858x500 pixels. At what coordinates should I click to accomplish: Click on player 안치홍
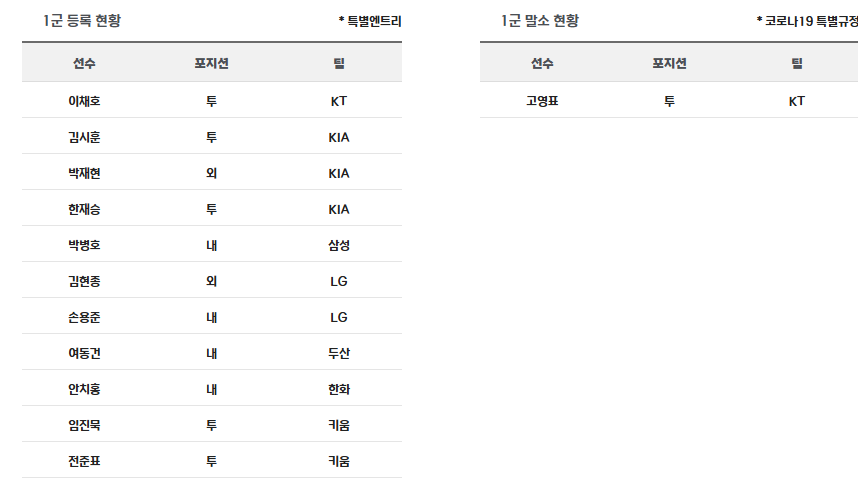click(84, 389)
